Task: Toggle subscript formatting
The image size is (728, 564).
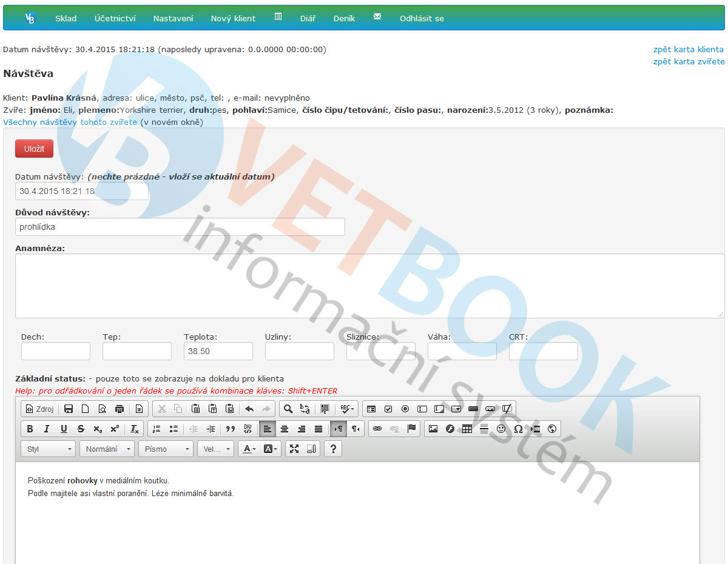Action: [98, 429]
